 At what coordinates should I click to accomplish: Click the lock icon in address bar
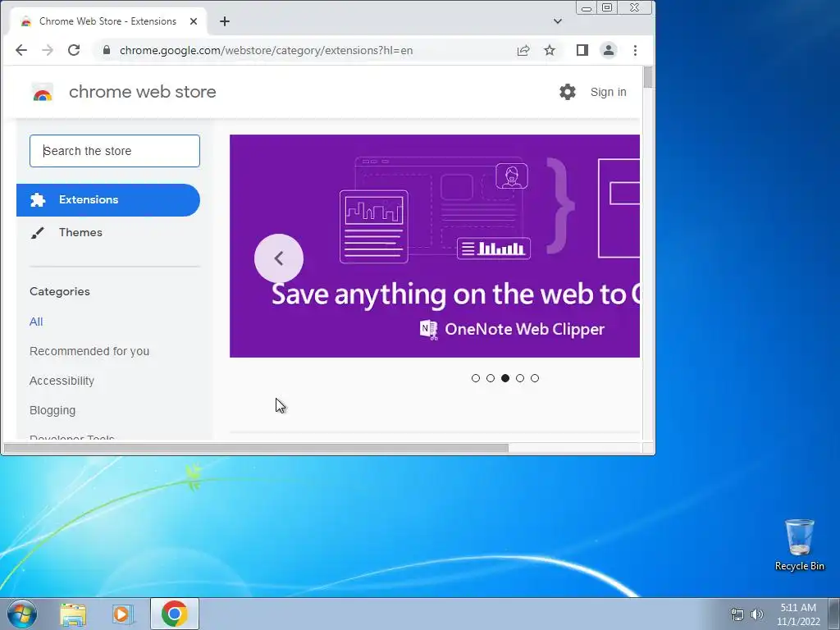coord(107,50)
